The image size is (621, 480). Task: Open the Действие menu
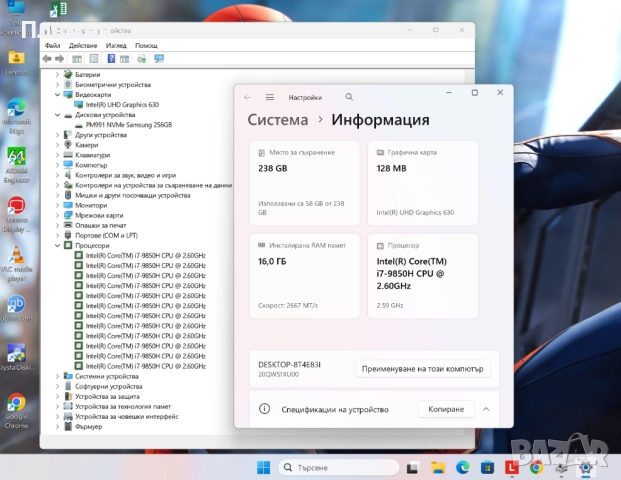(x=83, y=46)
